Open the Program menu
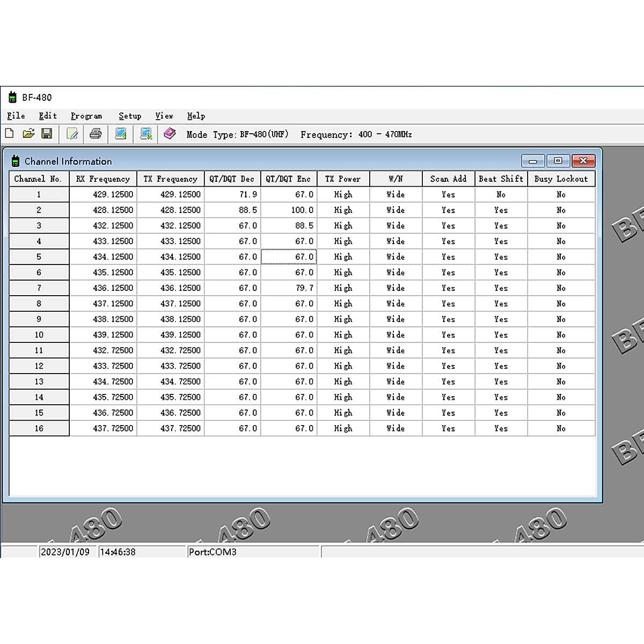The image size is (644, 644). (86, 116)
